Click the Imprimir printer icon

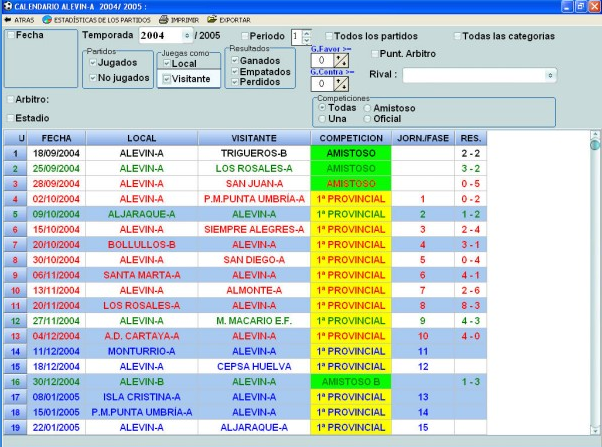point(164,20)
